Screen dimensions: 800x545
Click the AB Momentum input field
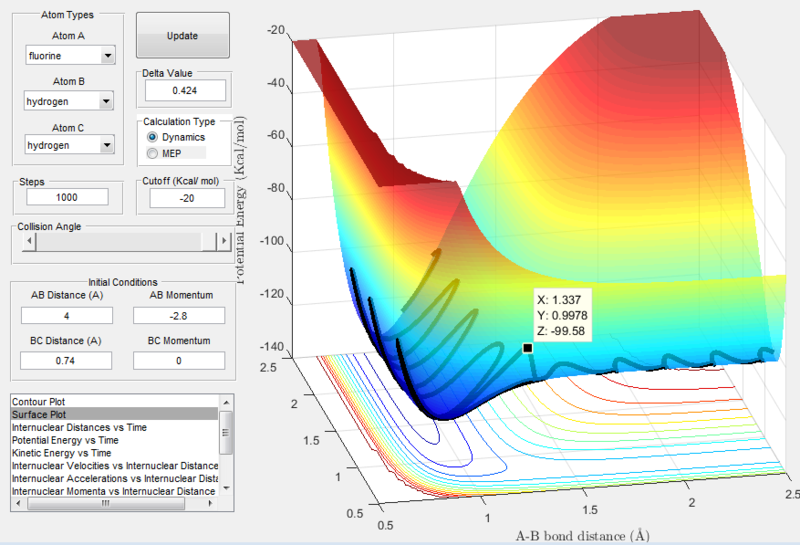coord(179,316)
